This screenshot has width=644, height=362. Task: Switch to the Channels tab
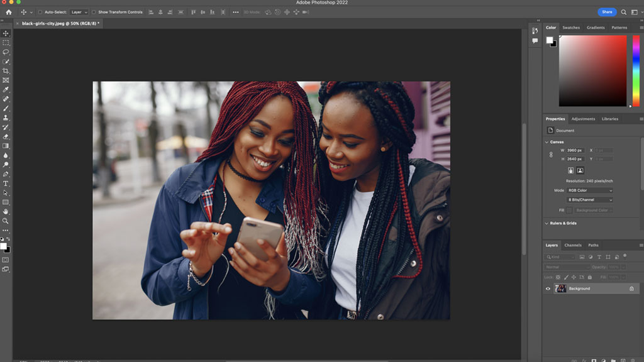pos(572,245)
